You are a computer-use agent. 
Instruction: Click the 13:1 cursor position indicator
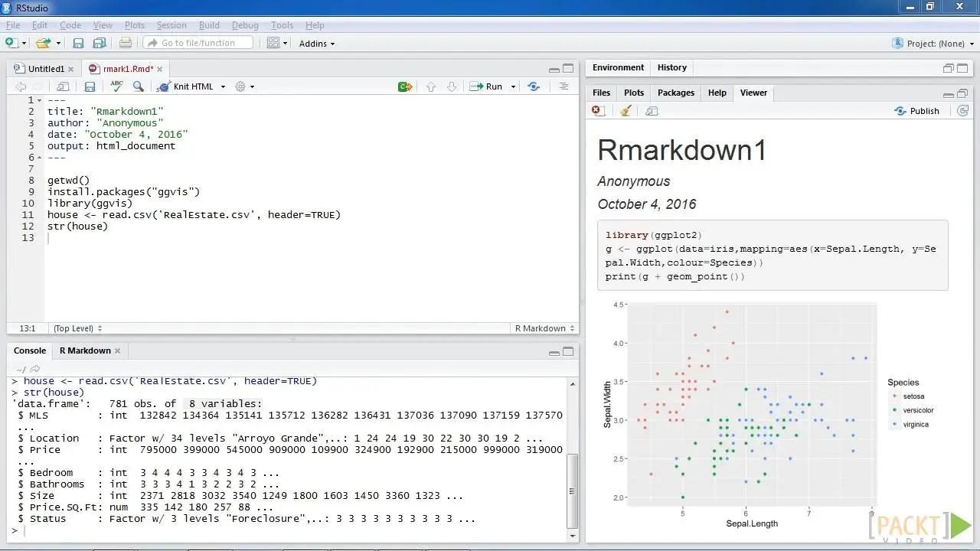tap(28, 328)
